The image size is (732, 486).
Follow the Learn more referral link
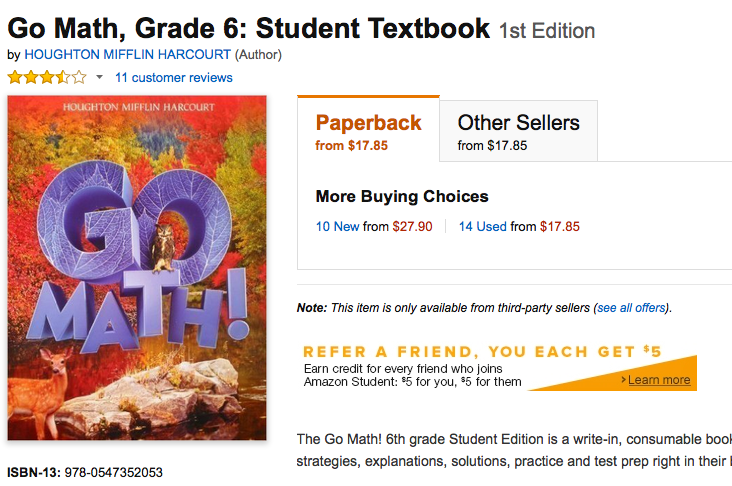point(659,380)
